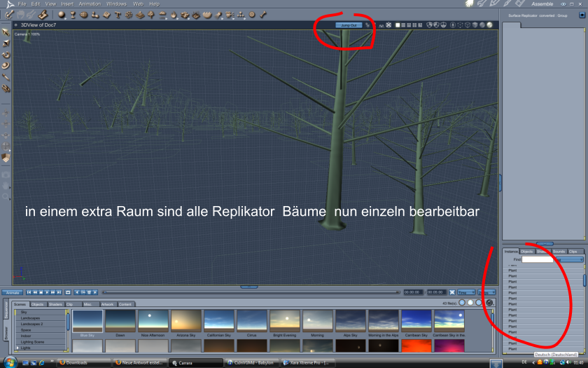Click the Find input field

538,259
